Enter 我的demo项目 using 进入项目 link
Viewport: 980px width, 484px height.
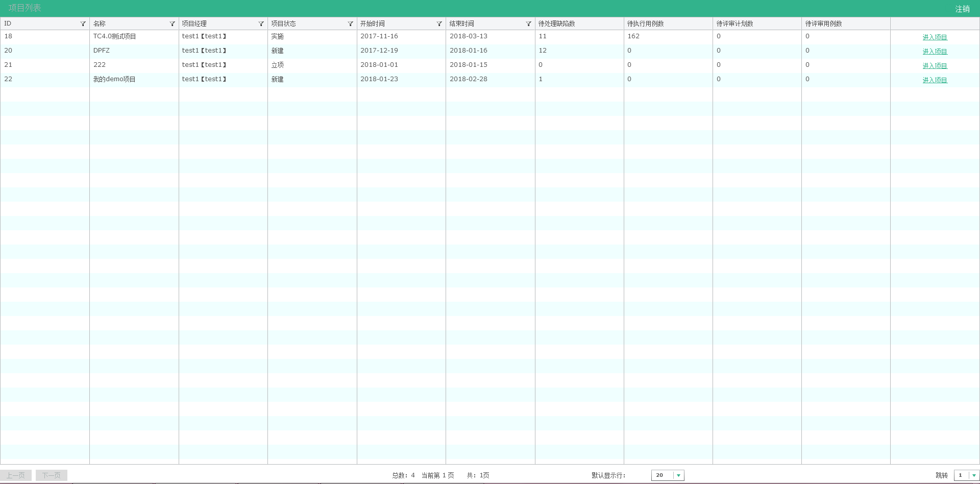(935, 80)
